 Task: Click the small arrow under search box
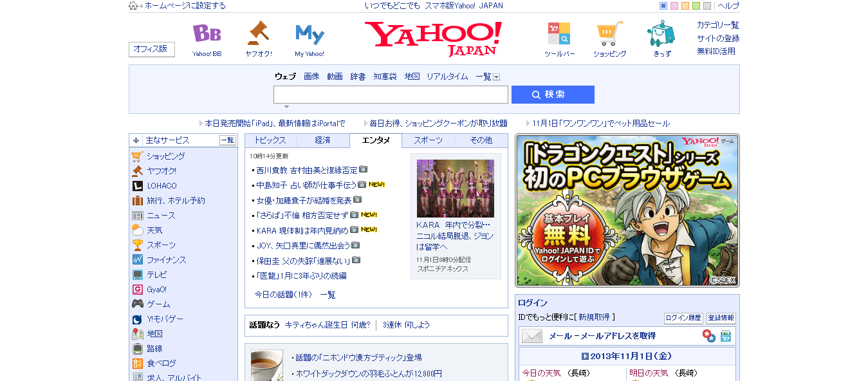click(x=286, y=107)
